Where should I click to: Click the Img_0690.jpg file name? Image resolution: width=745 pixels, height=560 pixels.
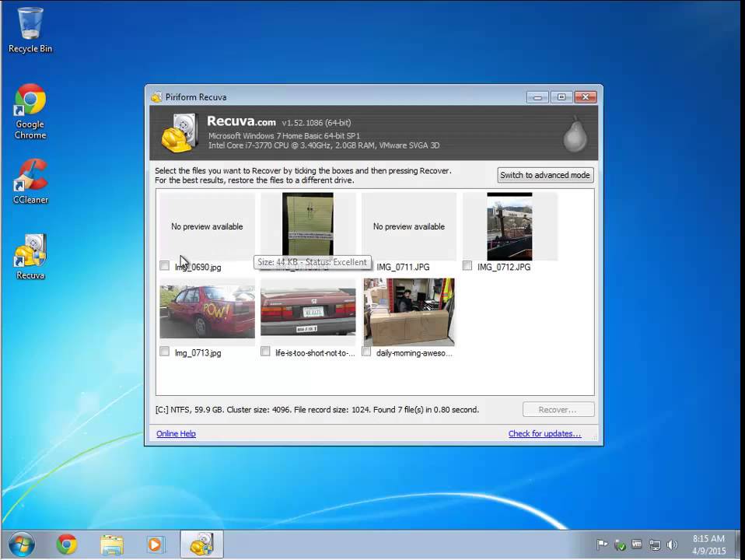pos(198,267)
